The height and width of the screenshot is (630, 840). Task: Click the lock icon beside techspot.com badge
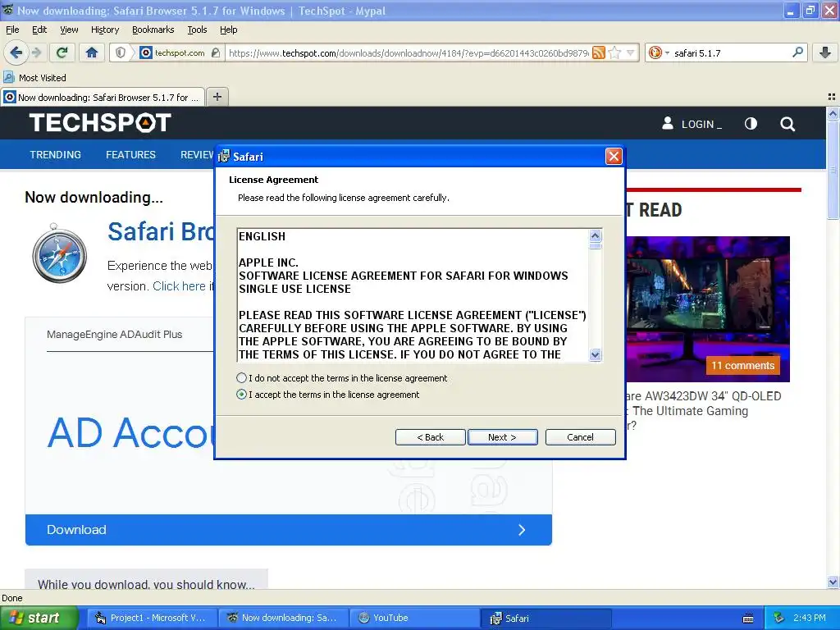tap(216, 52)
